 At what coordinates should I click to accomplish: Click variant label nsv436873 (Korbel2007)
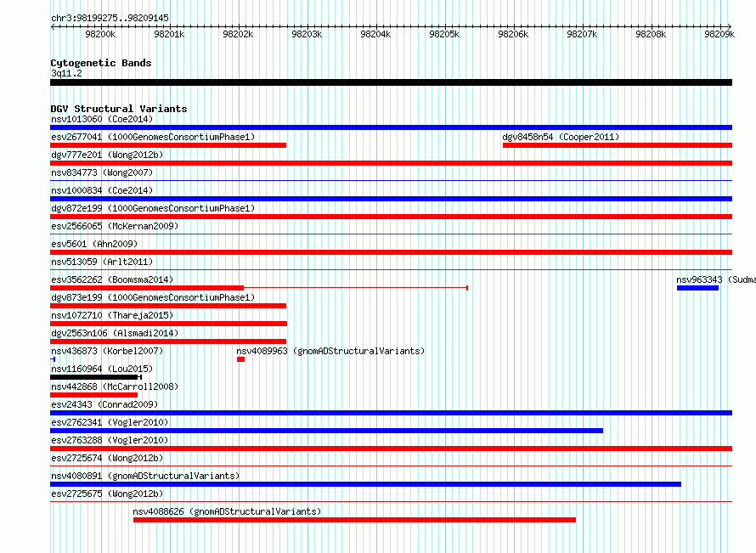point(107,351)
